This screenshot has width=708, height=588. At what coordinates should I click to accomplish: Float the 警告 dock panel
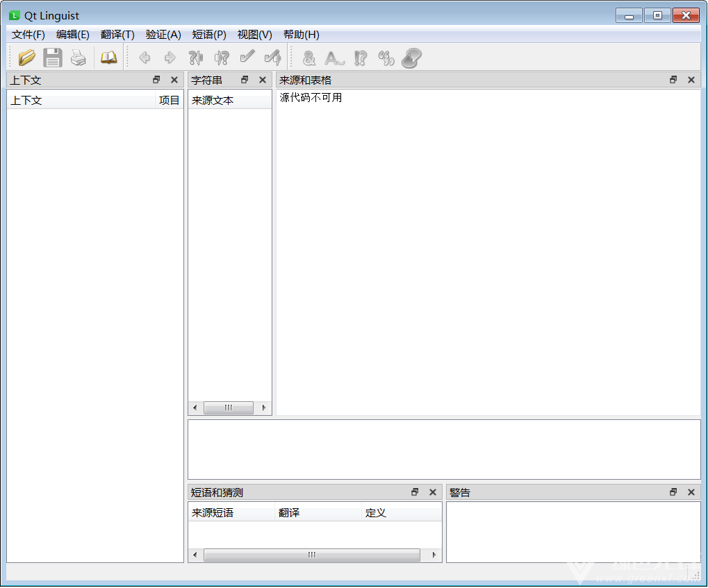pos(673,492)
